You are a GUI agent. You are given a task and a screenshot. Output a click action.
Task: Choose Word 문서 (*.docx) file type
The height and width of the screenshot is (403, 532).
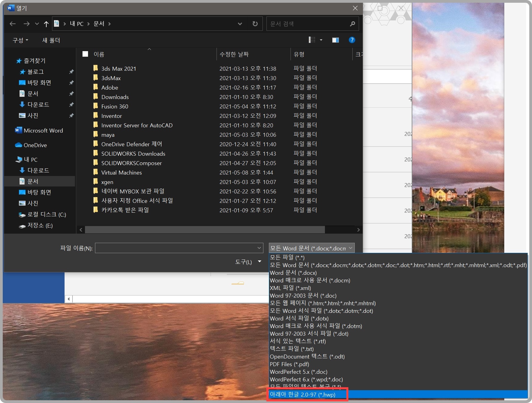(x=293, y=273)
